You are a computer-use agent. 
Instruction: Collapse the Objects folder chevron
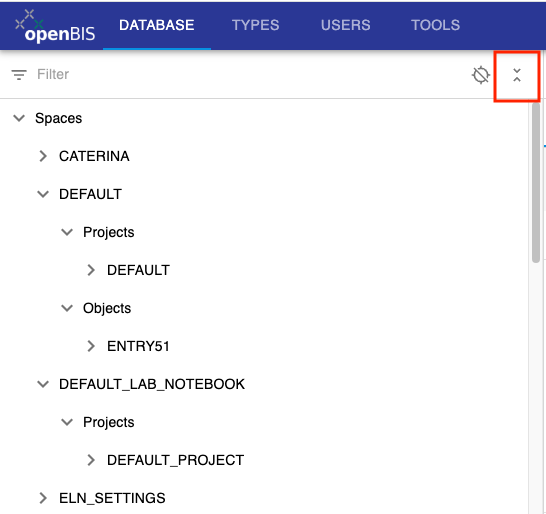tap(67, 308)
